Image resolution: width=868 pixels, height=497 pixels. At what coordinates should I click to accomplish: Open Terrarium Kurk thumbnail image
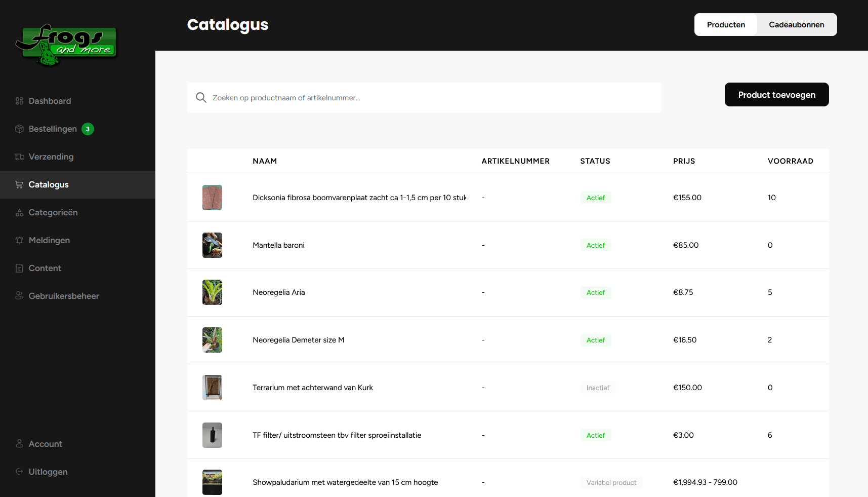click(x=212, y=388)
